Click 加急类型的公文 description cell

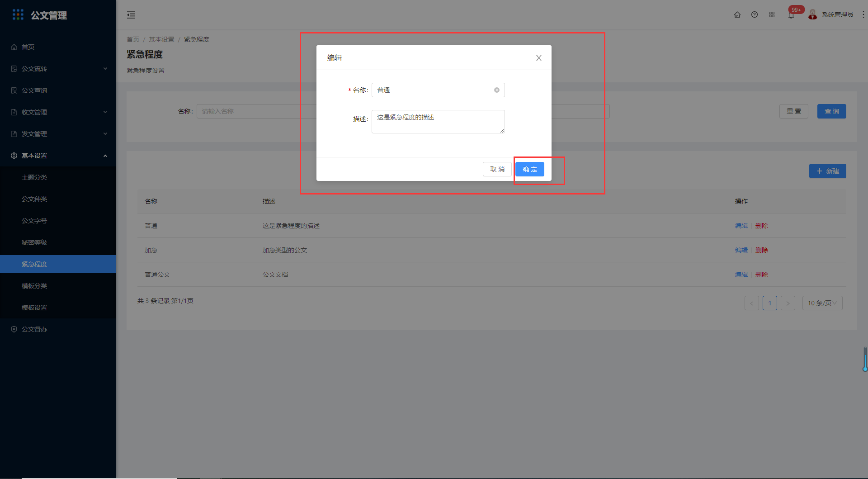pos(285,250)
